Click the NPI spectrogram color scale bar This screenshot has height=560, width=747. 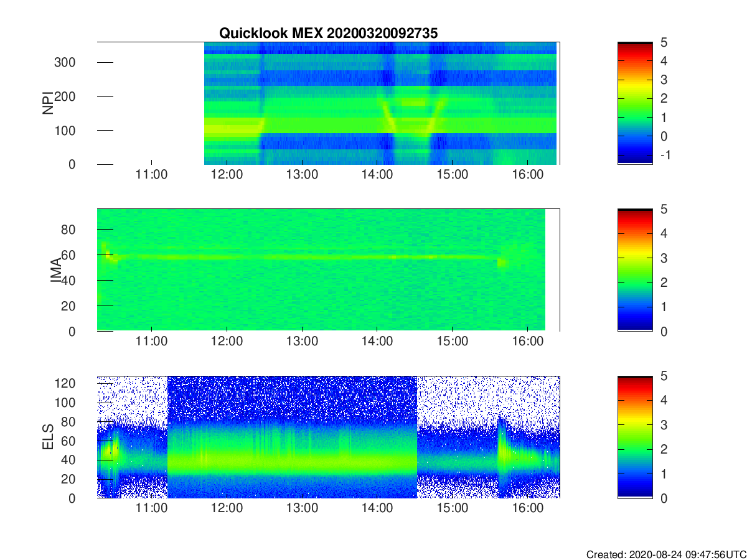635,103
